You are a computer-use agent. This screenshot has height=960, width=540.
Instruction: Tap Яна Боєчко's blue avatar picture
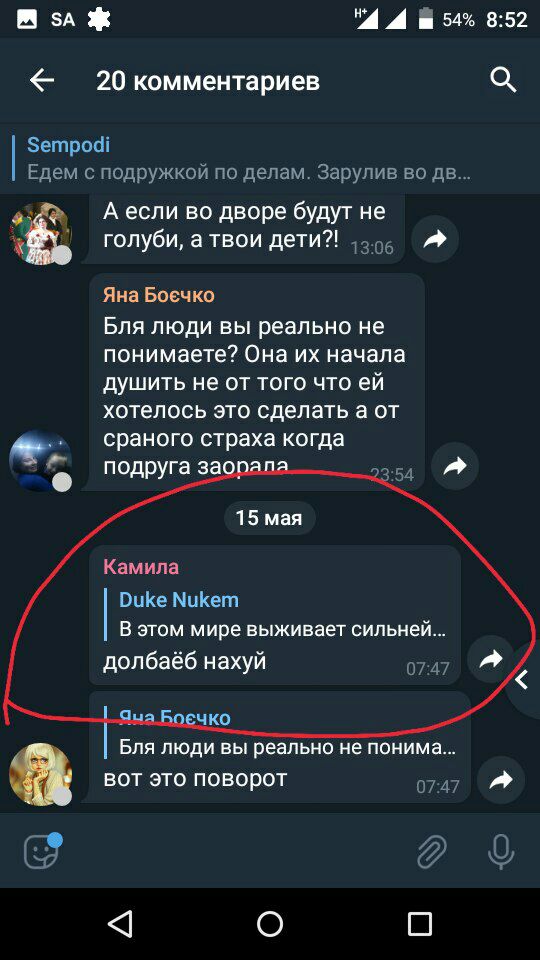click(x=40, y=460)
